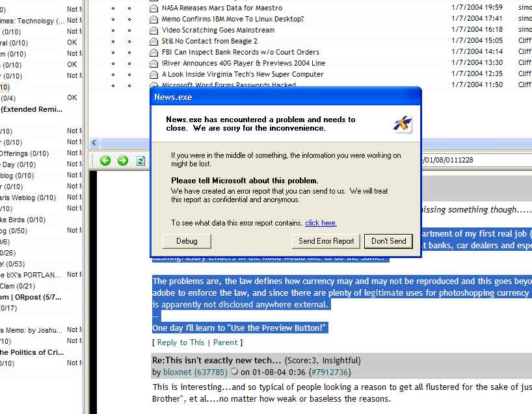Select 'iRiver Announces 40G Player' headline
Image resolution: width=532 pixels, height=414 pixels.
click(x=243, y=63)
